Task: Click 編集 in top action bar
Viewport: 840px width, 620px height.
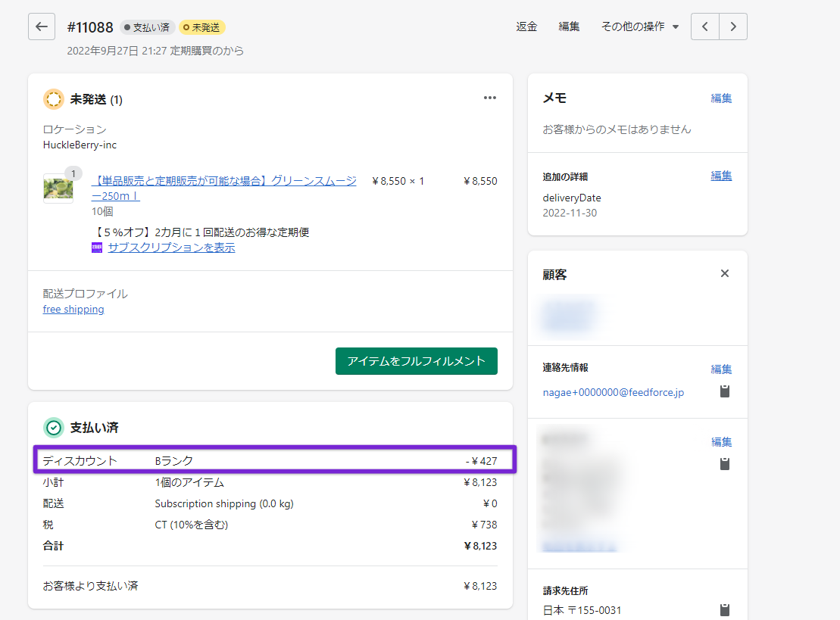Action: [569, 26]
